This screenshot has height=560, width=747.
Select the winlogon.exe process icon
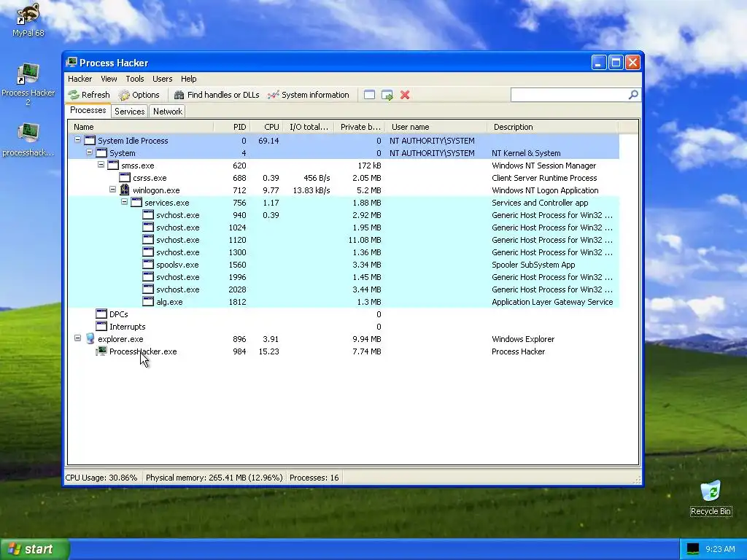(124, 190)
